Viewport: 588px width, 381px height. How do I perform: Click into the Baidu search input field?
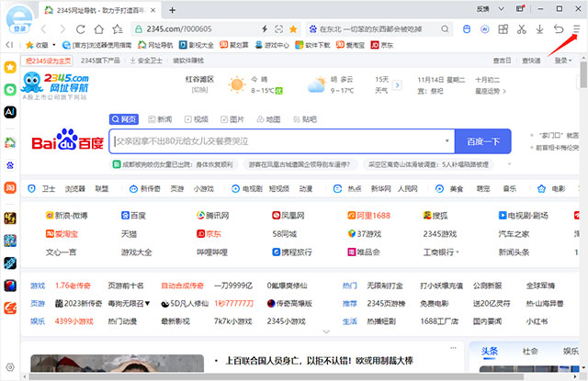click(276, 141)
